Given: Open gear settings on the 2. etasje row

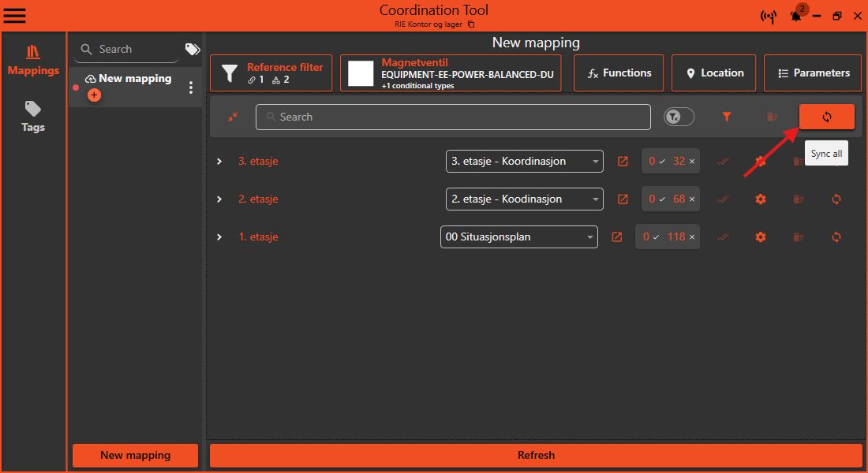Looking at the screenshot, I should [x=760, y=199].
